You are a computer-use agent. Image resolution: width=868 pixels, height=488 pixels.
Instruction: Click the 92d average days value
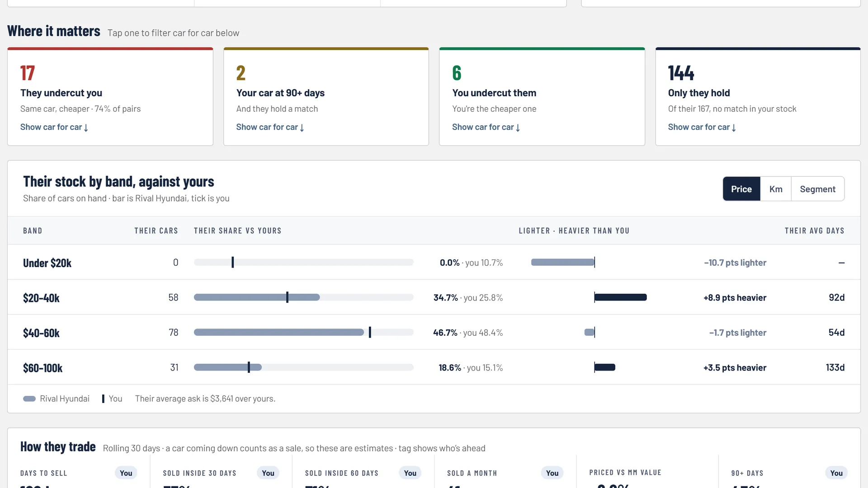pos(836,298)
